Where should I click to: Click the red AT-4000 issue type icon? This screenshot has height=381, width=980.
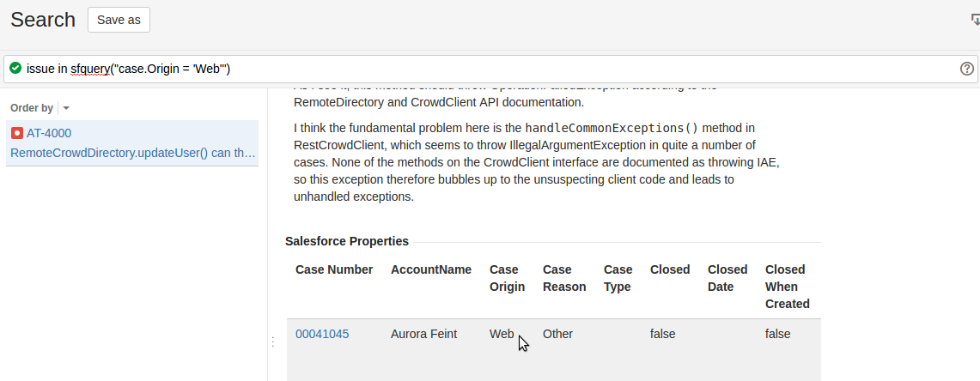point(17,133)
